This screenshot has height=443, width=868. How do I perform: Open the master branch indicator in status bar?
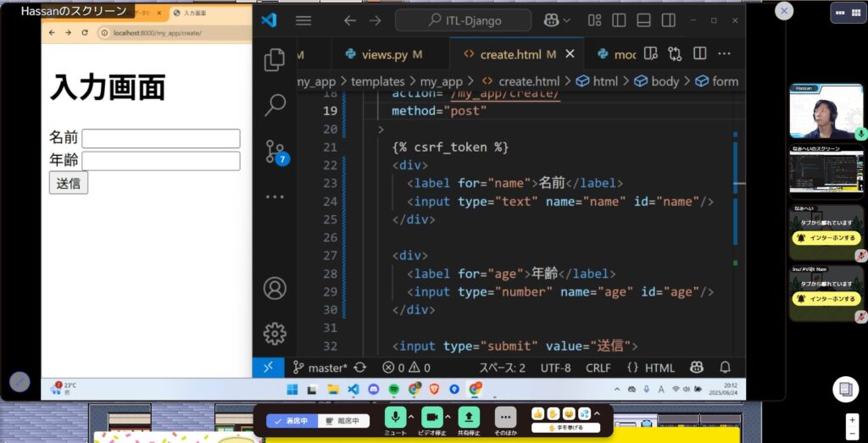click(x=320, y=368)
